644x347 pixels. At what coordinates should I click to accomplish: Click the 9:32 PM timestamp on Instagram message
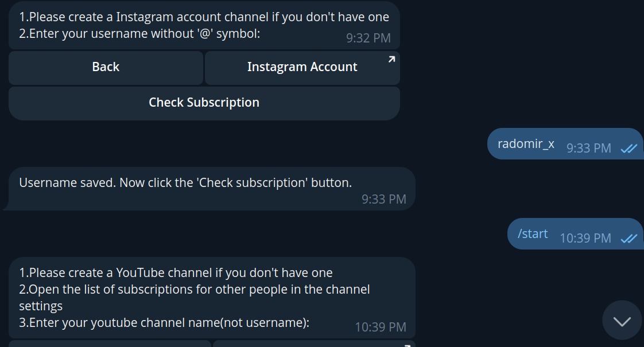click(x=368, y=38)
